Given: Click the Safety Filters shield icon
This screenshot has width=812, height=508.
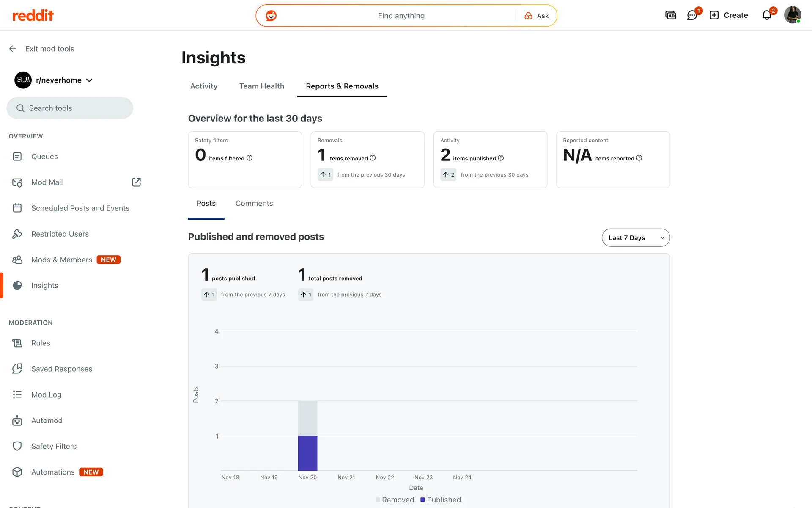Looking at the screenshot, I should 17,446.
